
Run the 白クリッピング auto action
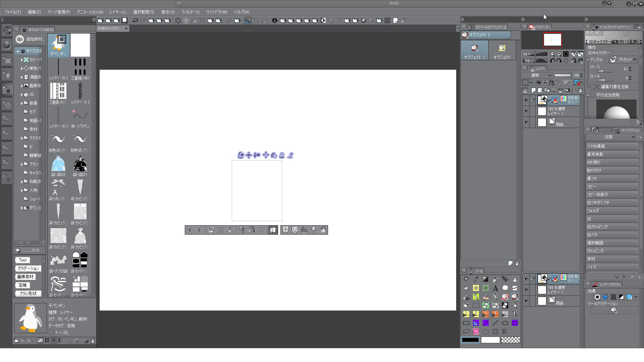tap(611, 227)
